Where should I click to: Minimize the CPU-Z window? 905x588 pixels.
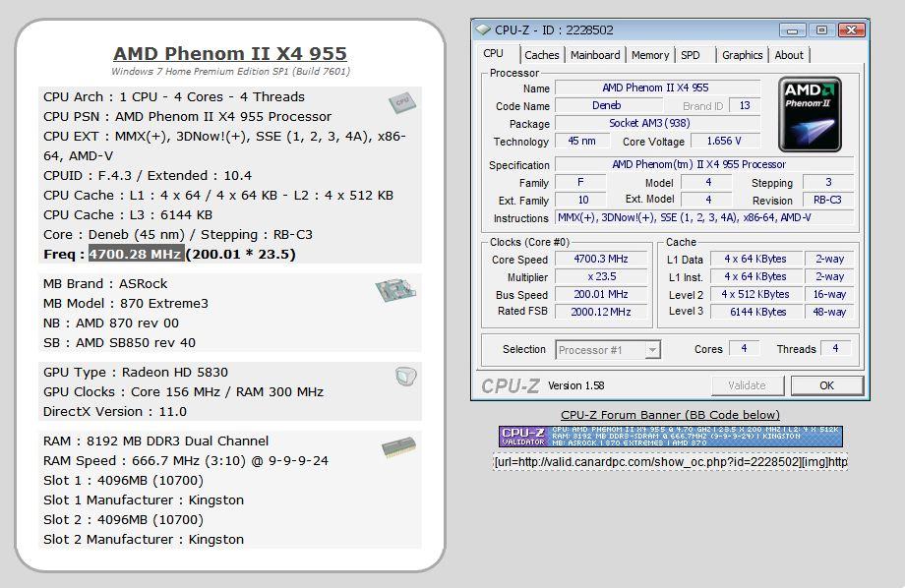(793, 30)
